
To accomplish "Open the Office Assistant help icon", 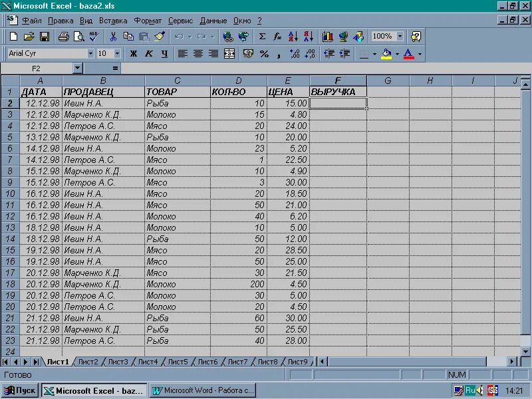I will 416,37.
